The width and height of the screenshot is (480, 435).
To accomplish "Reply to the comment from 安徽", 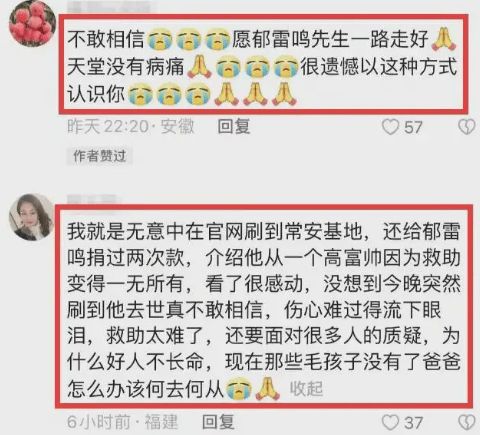I will (234, 127).
